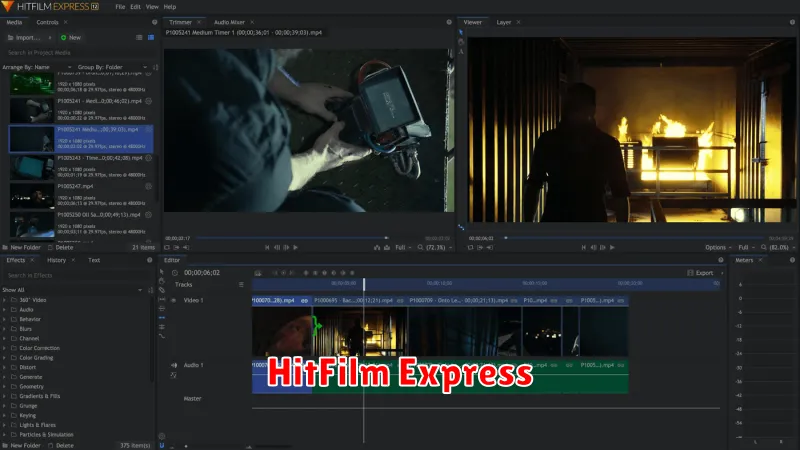Open Media panel help icon
The width and height of the screenshot is (800, 450).
(x=155, y=22)
